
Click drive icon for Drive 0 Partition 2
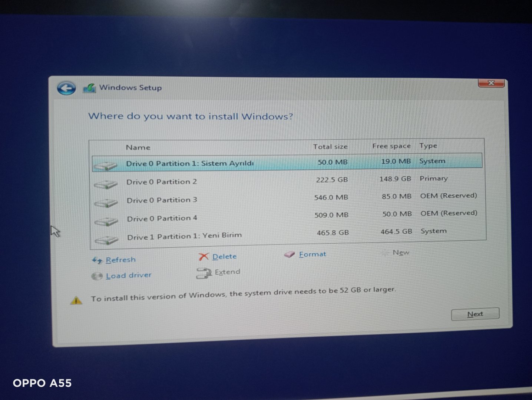pos(106,184)
